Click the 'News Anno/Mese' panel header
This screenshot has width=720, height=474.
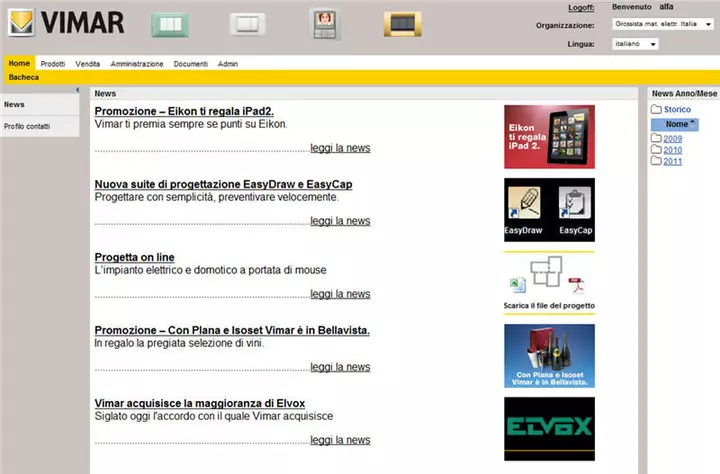click(x=684, y=93)
